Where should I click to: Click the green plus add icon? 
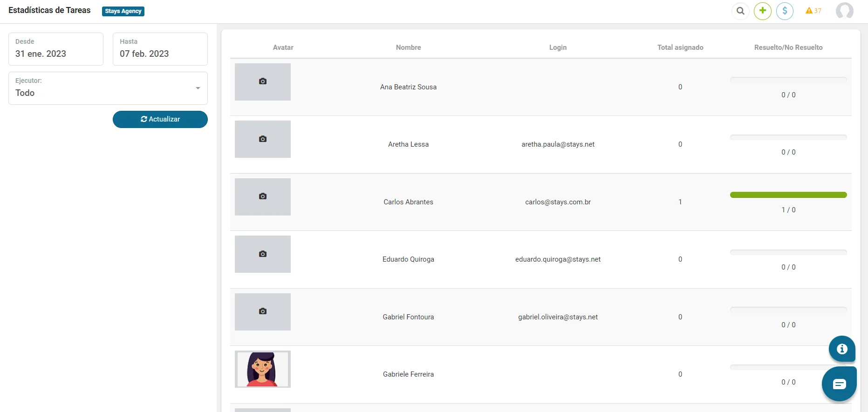click(x=763, y=11)
